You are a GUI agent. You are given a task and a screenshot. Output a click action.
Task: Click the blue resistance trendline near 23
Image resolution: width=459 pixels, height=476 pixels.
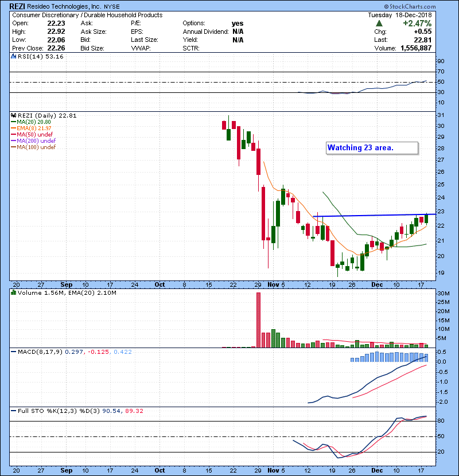[374, 215]
